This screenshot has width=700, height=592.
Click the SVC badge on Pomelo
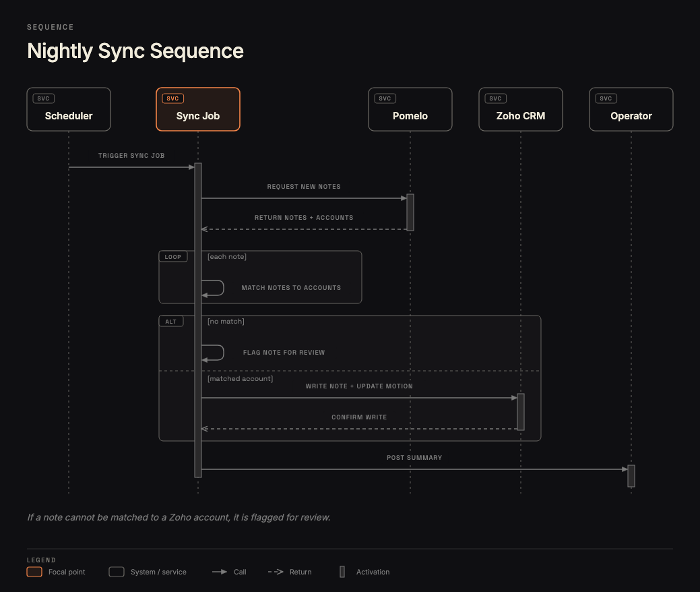[x=385, y=98]
